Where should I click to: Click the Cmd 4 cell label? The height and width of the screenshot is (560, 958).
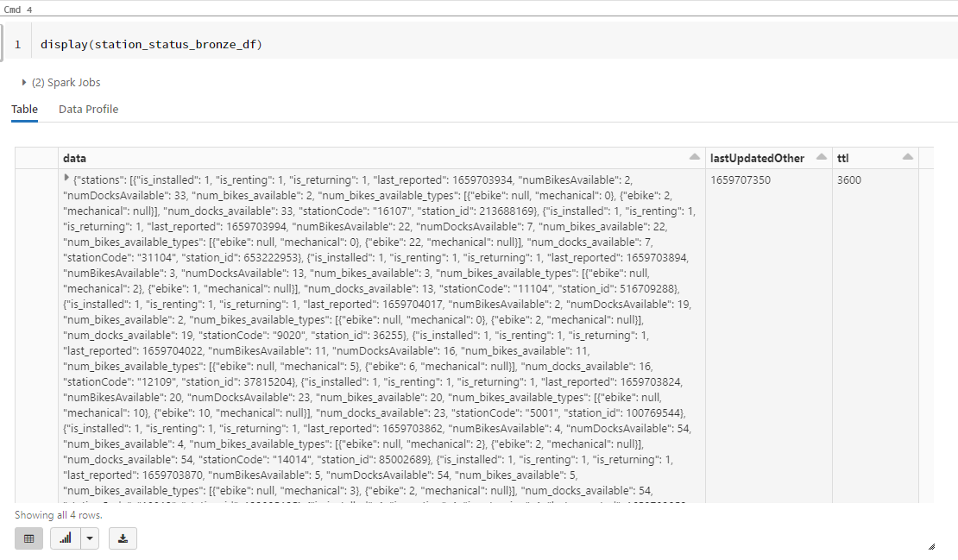pyautogui.click(x=18, y=9)
